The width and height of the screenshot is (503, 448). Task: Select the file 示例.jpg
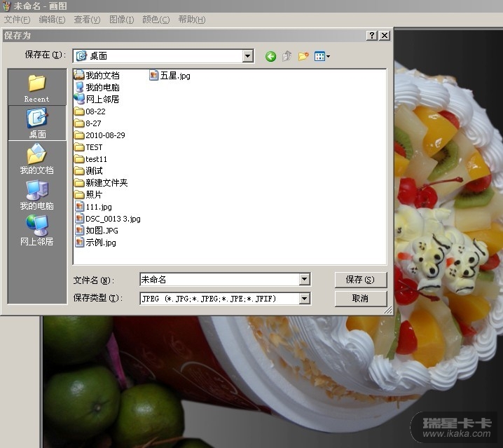tap(95, 242)
